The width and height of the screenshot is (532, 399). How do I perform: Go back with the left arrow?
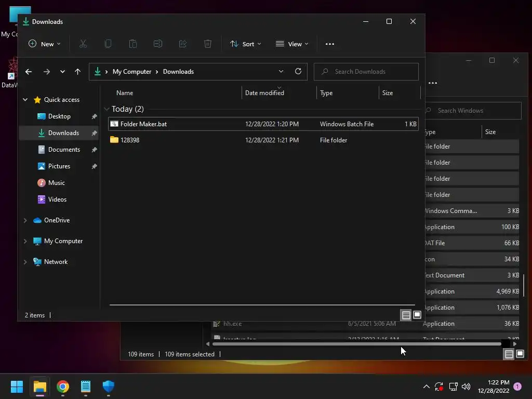pyautogui.click(x=29, y=72)
